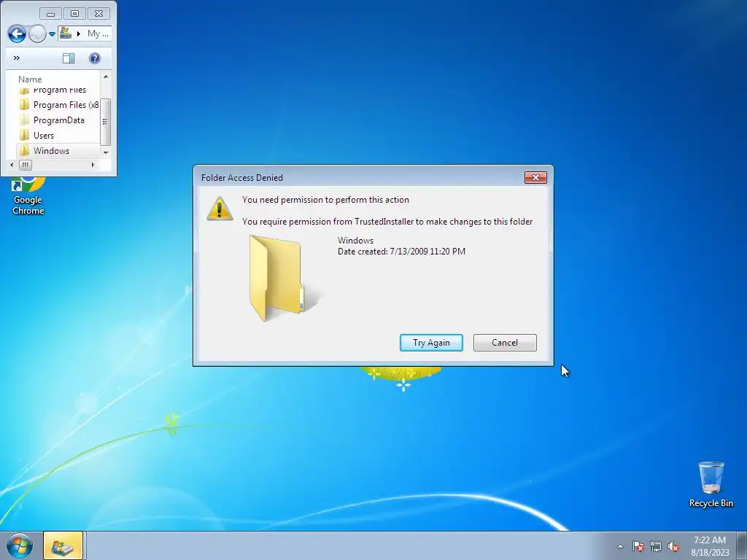The height and width of the screenshot is (560, 747).
Task: Open the recent pages dropdown arrow
Action: pyautogui.click(x=52, y=34)
